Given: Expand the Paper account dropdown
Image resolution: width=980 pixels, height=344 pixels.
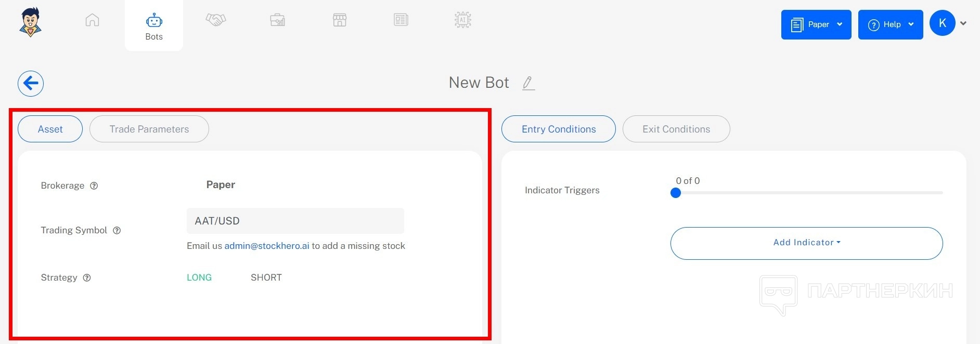Looking at the screenshot, I should pyautogui.click(x=816, y=24).
